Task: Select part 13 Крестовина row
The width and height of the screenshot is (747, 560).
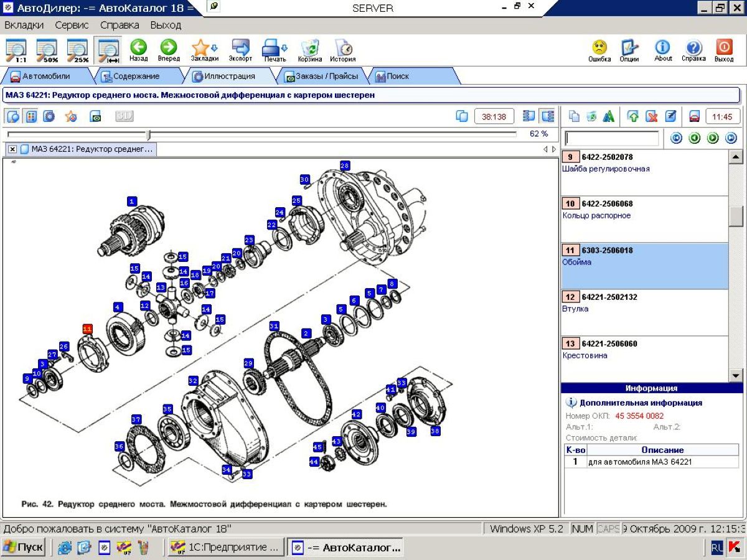Action: (x=644, y=359)
